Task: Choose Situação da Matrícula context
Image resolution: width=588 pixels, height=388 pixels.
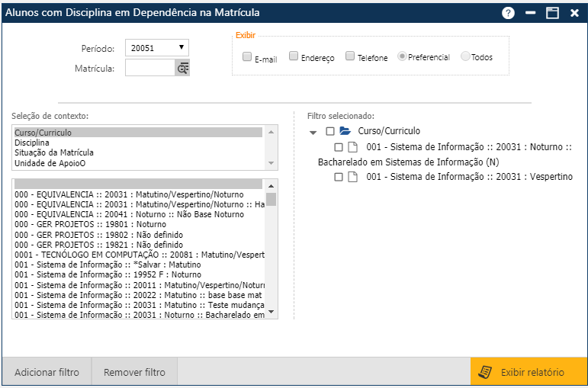Action: point(53,152)
